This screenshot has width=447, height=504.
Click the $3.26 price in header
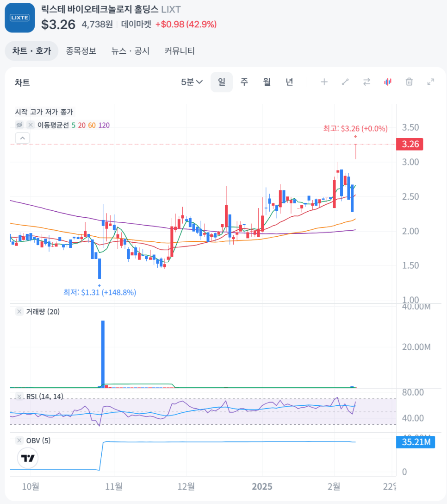(58, 25)
